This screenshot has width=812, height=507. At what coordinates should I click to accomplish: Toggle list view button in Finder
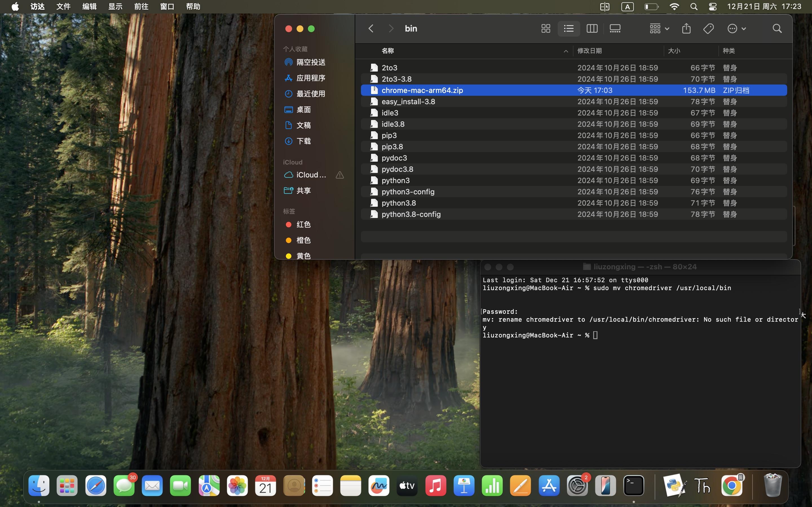[569, 28]
